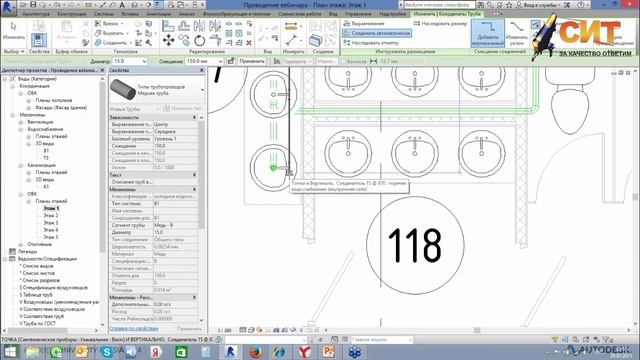Open the Управление ribbon tab

[x=358, y=14]
